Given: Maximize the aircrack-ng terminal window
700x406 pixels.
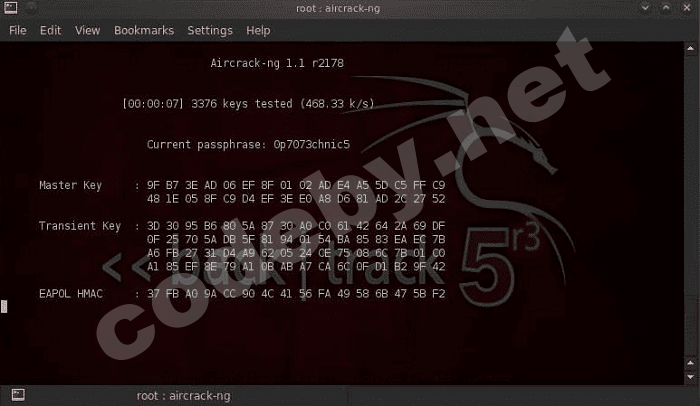Looking at the screenshot, I should (666, 8).
